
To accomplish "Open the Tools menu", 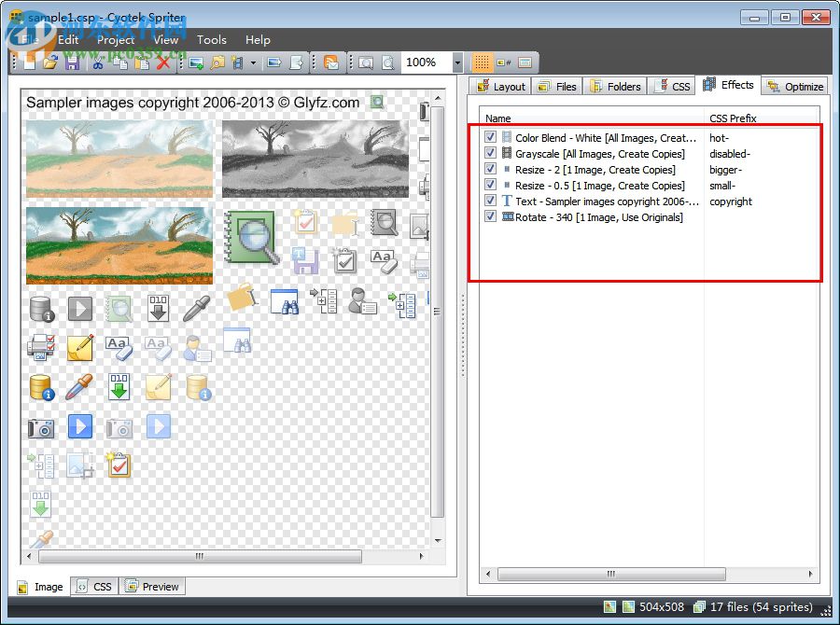I will [212, 39].
